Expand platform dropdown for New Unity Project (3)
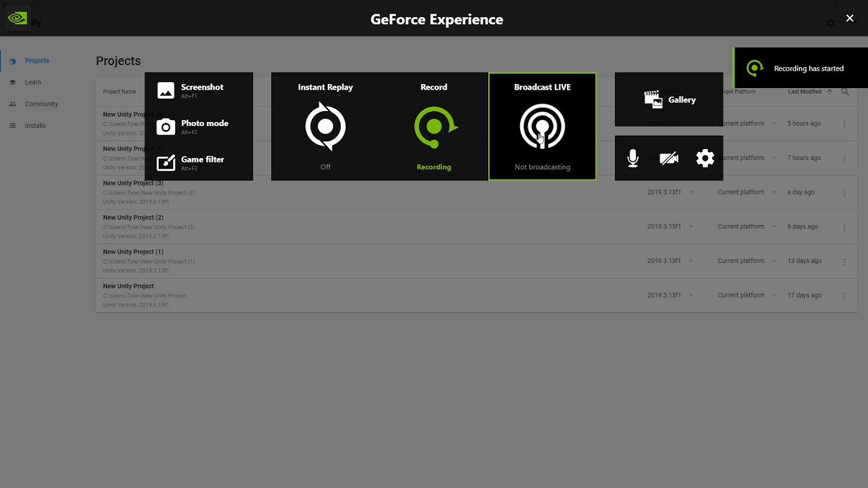The width and height of the screenshot is (868, 488). 774,192
